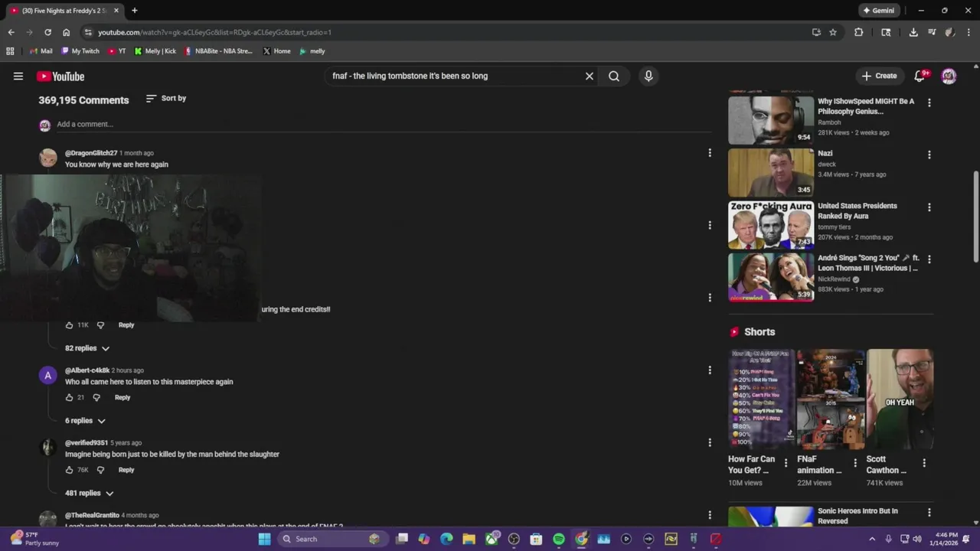Viewport: 980px width, 551px height.
Task: Open the Mail bookmark
Action: pos(41,51)
